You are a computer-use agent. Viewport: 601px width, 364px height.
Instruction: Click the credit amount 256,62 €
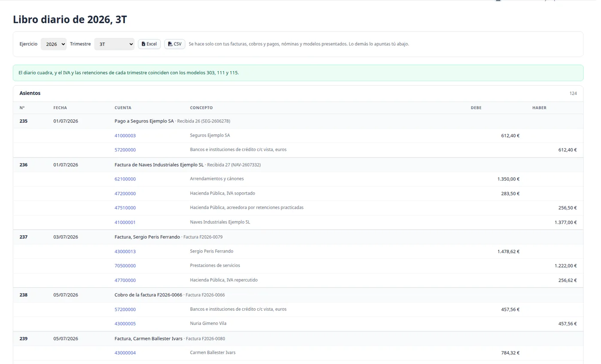click(x=568, y=280)
